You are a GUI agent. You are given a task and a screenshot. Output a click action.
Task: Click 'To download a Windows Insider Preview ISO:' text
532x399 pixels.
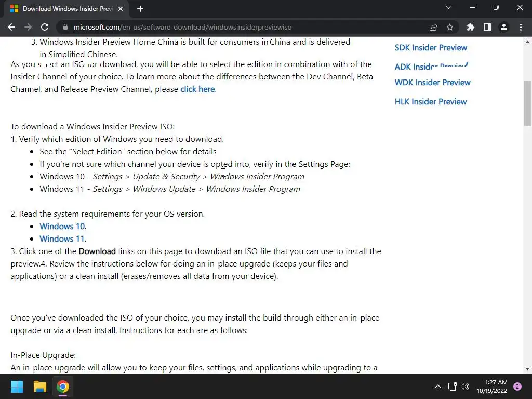click(x=92, y=127)
